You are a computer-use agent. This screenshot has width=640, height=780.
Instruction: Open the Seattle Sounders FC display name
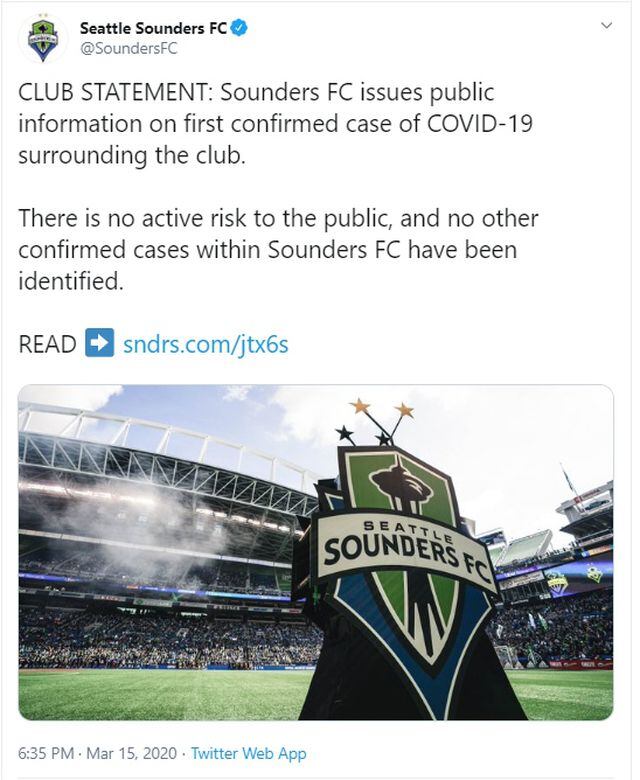153,29
